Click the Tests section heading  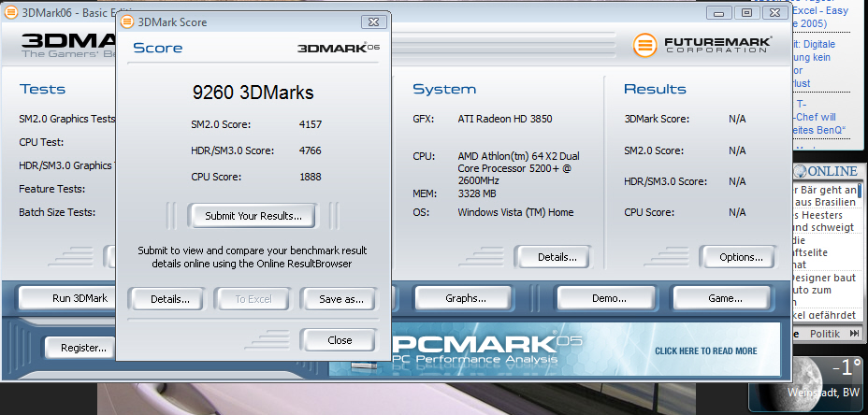click(43, 89)
